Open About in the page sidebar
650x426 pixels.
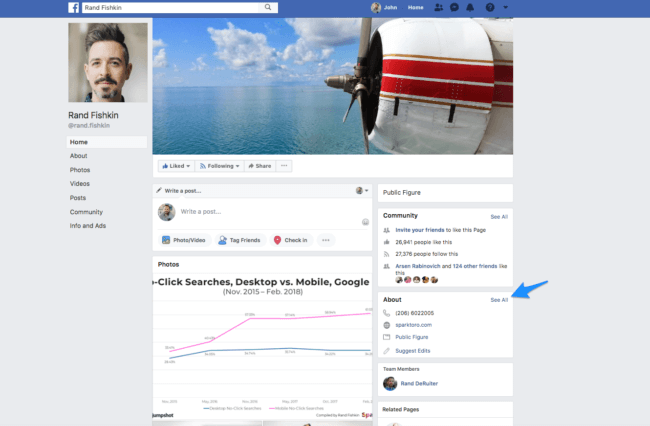point(78,156)
